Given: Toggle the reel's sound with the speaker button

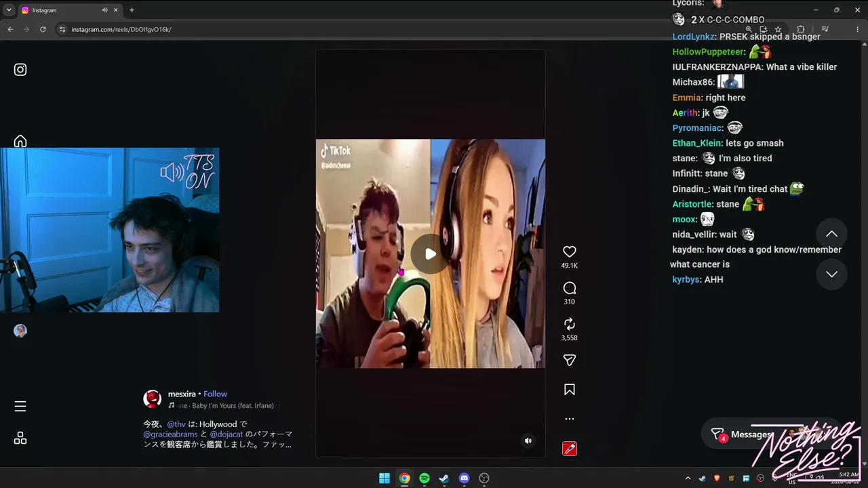Looking at the screenshot, I should pyautogui.click(x=528, y=441).
